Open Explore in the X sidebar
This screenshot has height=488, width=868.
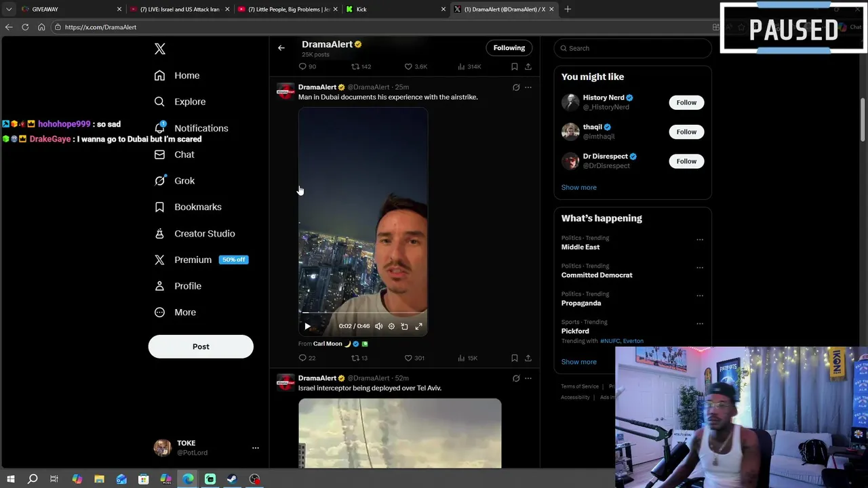pyautogui.click(x=180, y=102)
